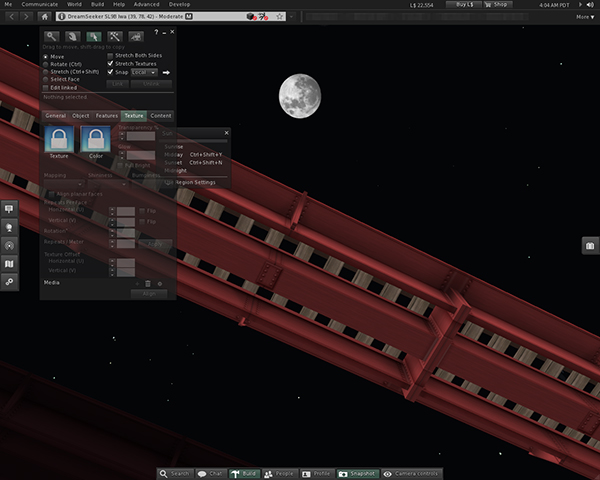Click the media play arrow in the top bar

pyautogui.click(x=580, y=5)
